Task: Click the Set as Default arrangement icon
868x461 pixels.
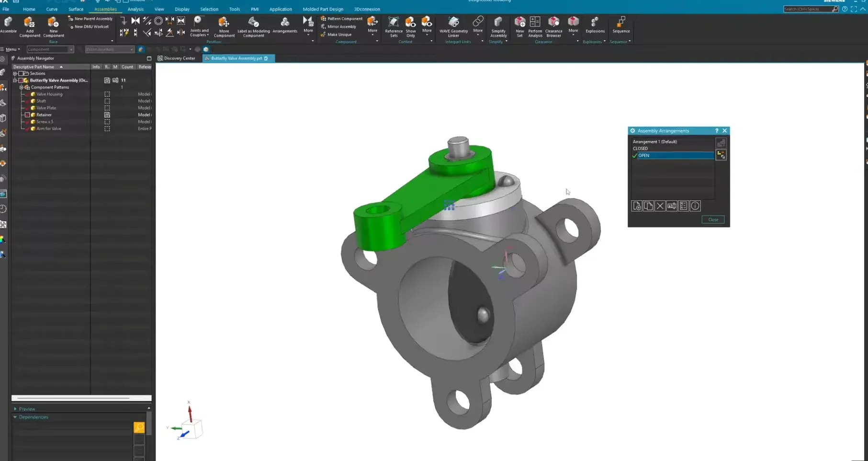Action: point(721,143)
